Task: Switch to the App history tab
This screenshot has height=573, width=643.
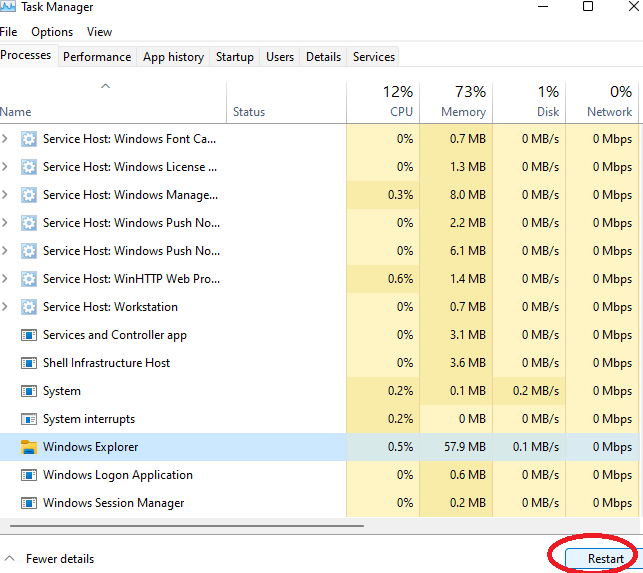Action: pos(173,57)
